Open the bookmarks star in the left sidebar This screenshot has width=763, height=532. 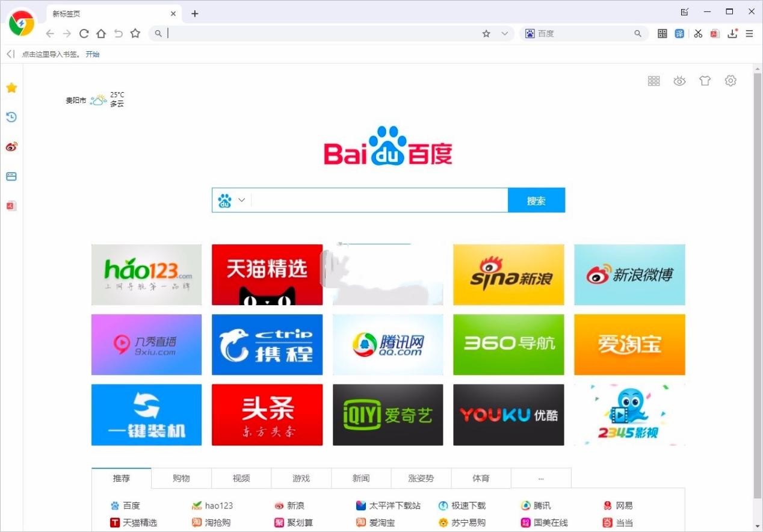[11, 87]
